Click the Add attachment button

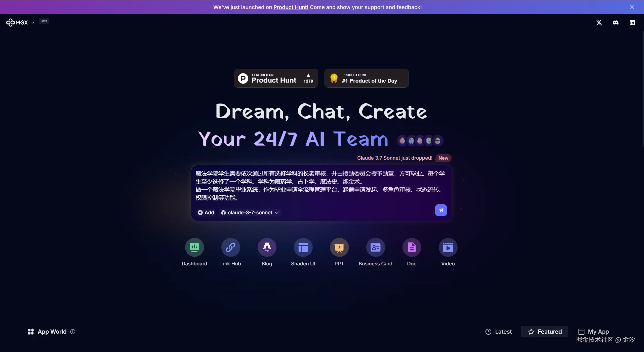[206, 213]
